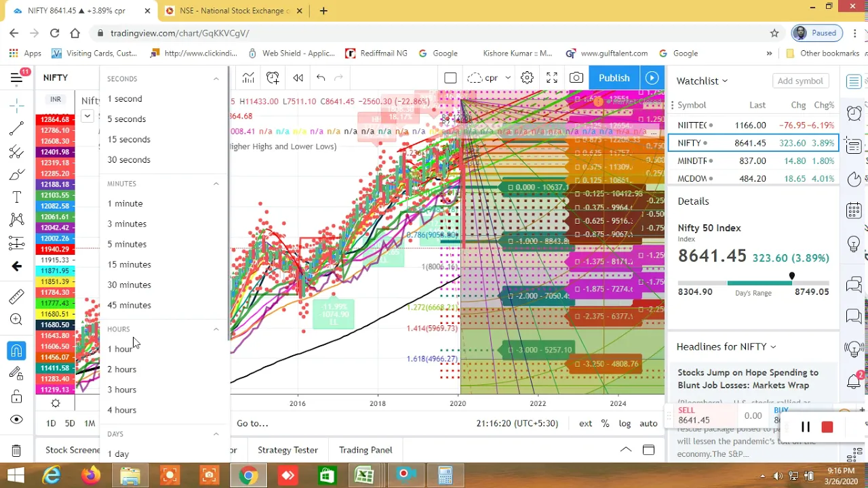Open the Stocks Jump headline article

pyautogui.click(x=748, y=379)
